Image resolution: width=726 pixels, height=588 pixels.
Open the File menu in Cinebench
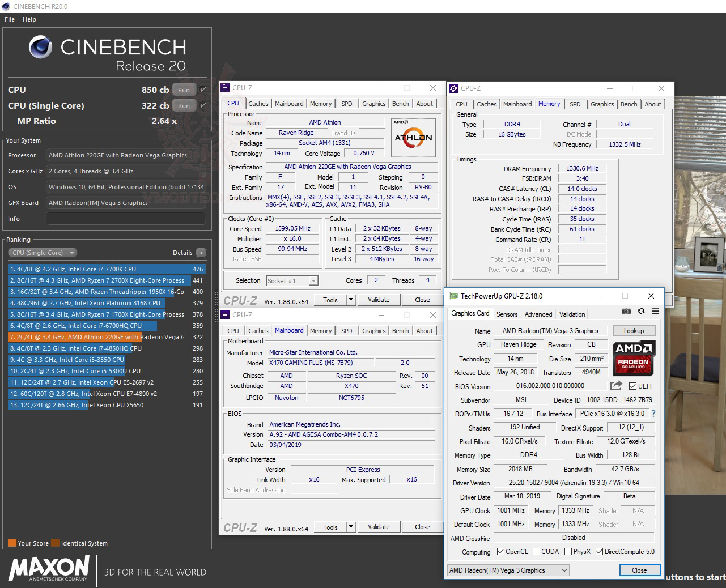(x=10, y=19)
